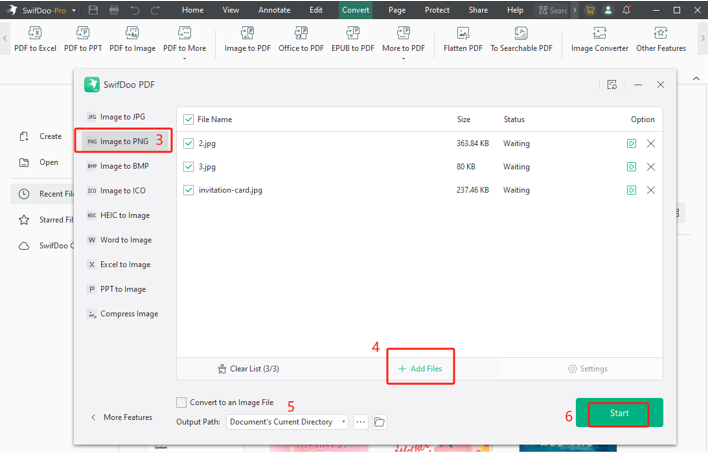Open the View tab
The height and width of the screenshot is (454, 708).
point(231,10)
